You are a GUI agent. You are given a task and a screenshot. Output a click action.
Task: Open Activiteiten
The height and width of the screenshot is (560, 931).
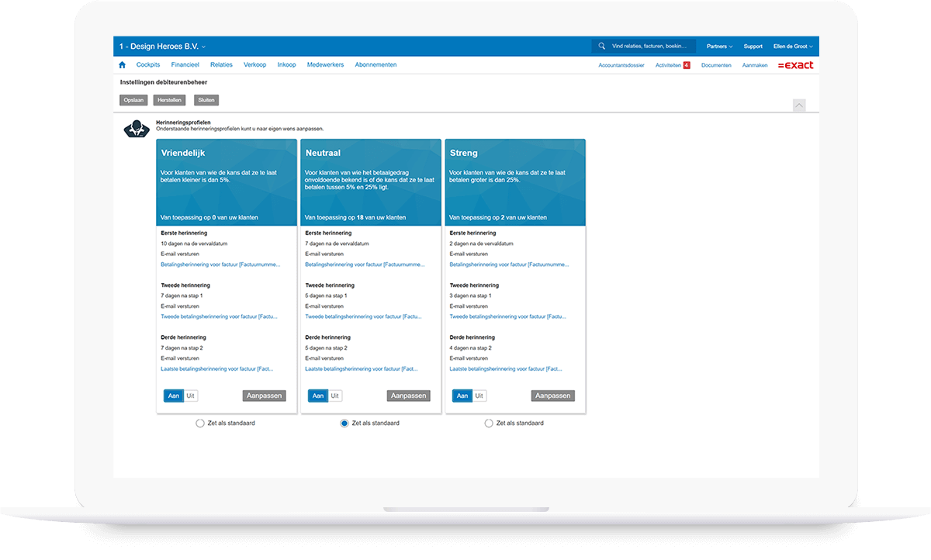click(x=668, y=65)
